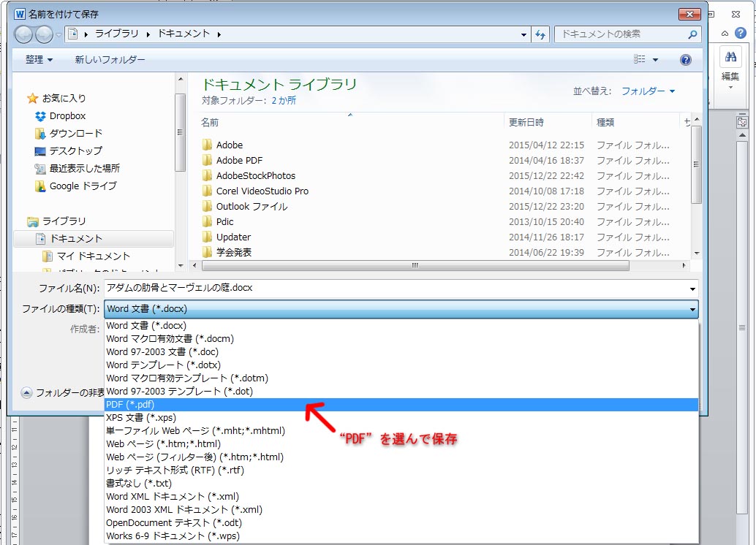The image size is (756, 545).
Task: Click the Corel VideoStudio Pro folder icon
Action: click(x=208, y=191)
